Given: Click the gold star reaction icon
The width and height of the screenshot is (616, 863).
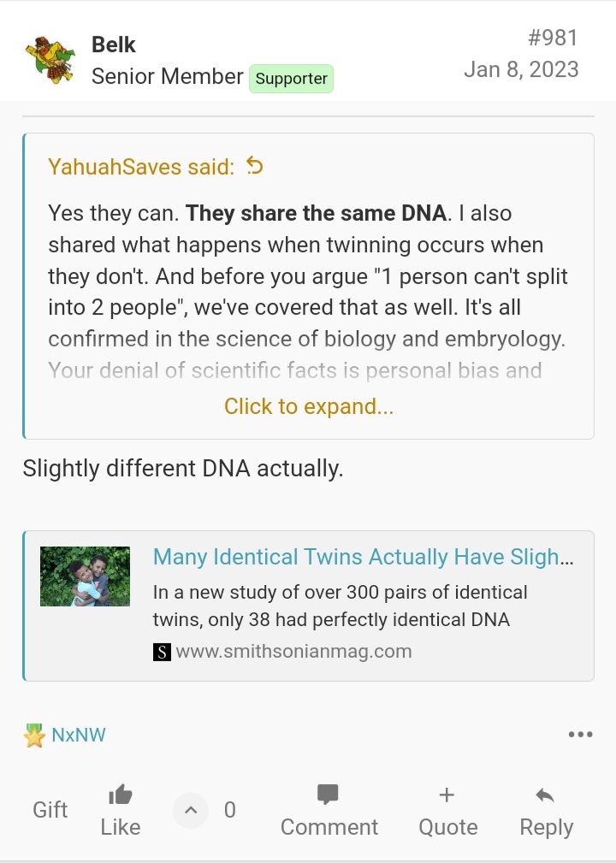Looking at the screenshot, I should click(34, 736).
